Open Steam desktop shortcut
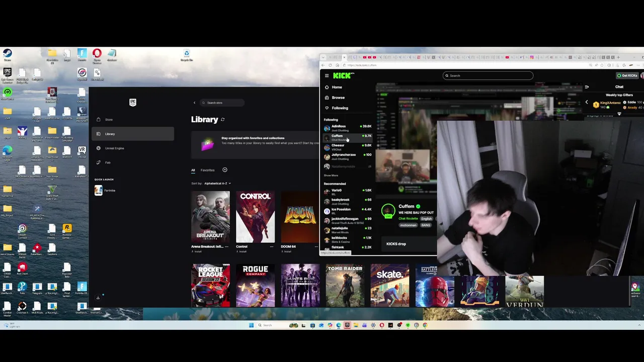The image size is (644, 362). 7,55
